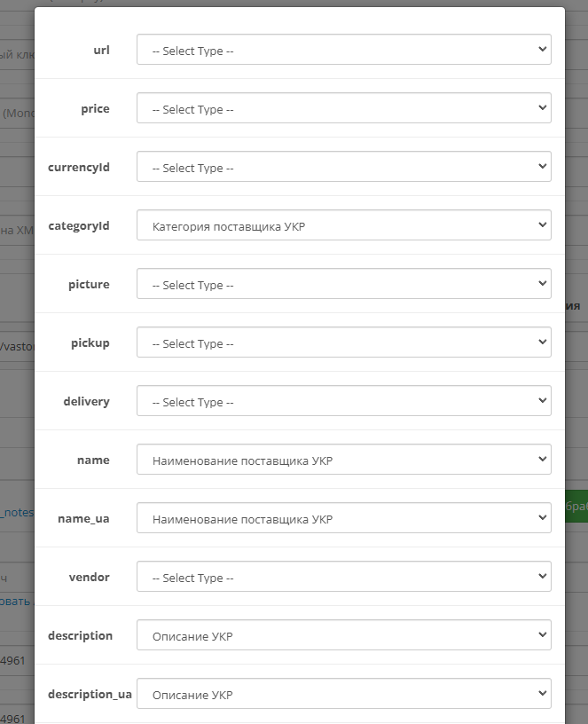
Task: Click the "picture" field label
Action: (89, 284)
